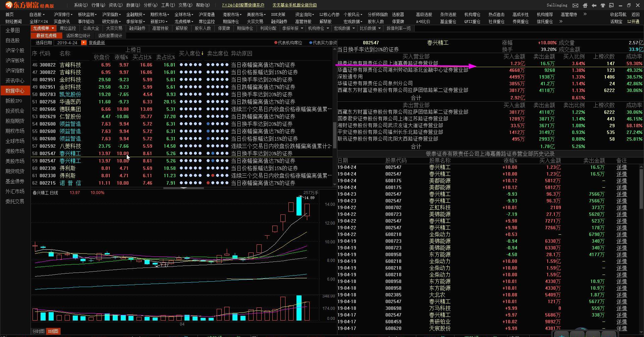Click 活期宝 in top right
This screenshot has height=337, width=644.
pyautogui.click(x=616, y=21)
